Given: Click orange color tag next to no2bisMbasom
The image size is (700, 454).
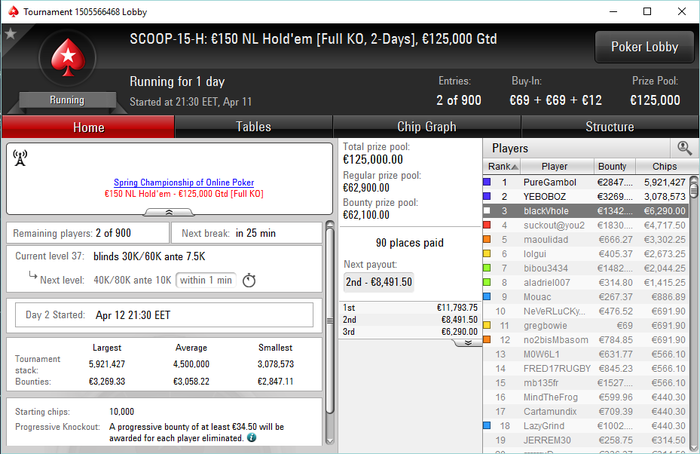Looking at the screenshot, I should (x=487, y=339).
